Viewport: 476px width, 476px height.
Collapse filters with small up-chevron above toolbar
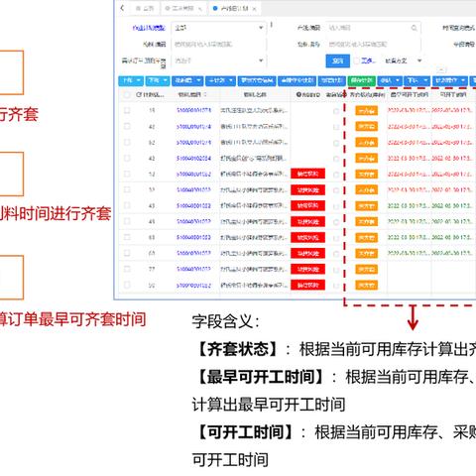click(441, 70)
